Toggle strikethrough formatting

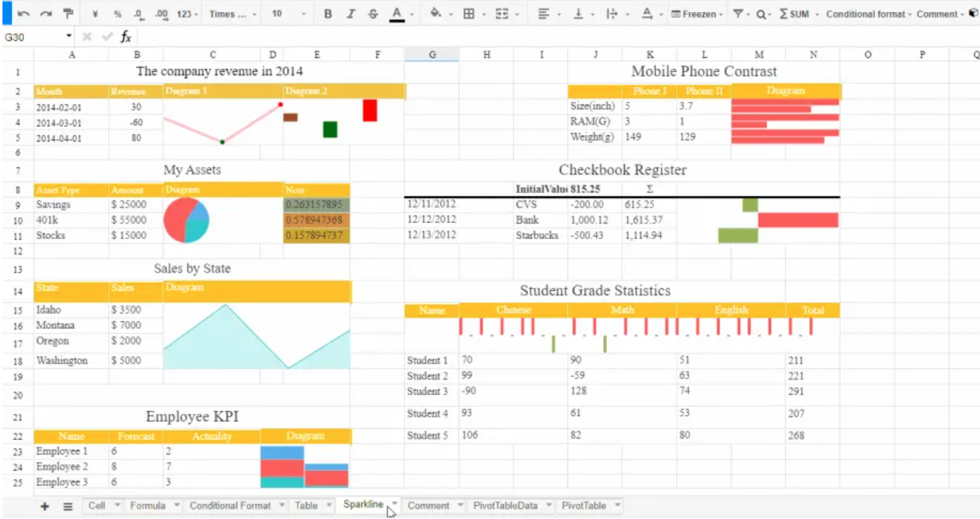(373, 14)
